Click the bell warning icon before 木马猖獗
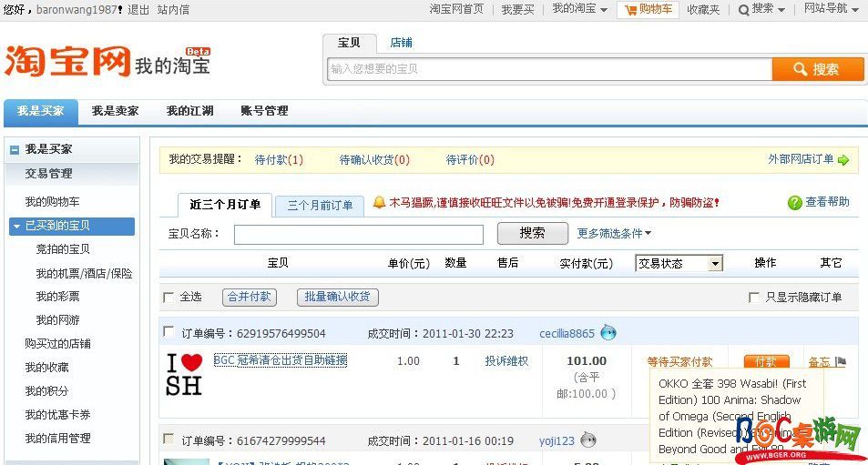Image resolution: width=868 pixels, height=465 pixels. (379, 202)
